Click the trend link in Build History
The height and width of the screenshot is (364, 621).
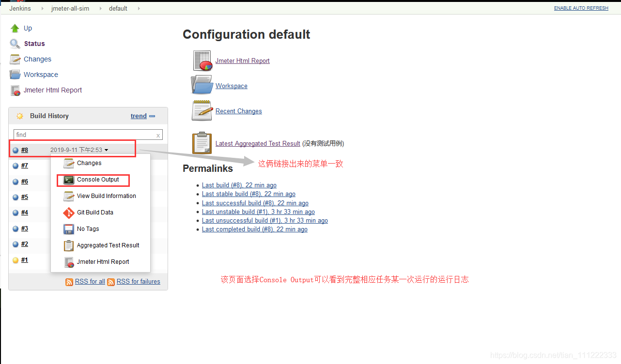tap(139, 116)
